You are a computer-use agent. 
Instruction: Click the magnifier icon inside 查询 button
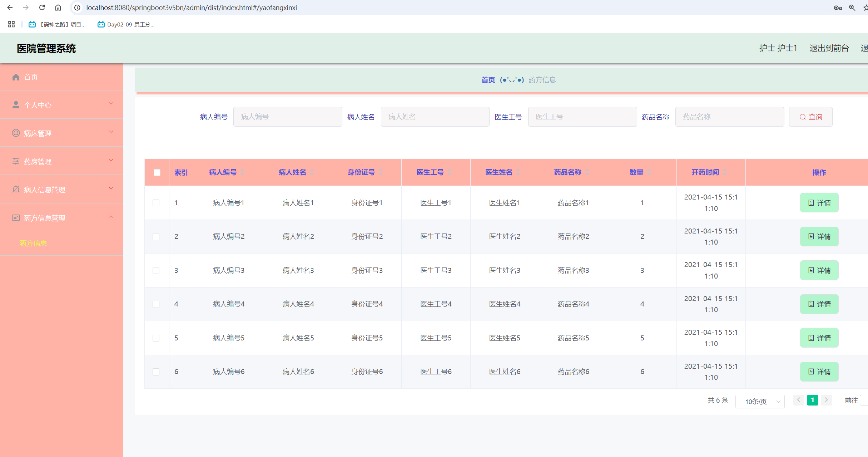(803, 117)
